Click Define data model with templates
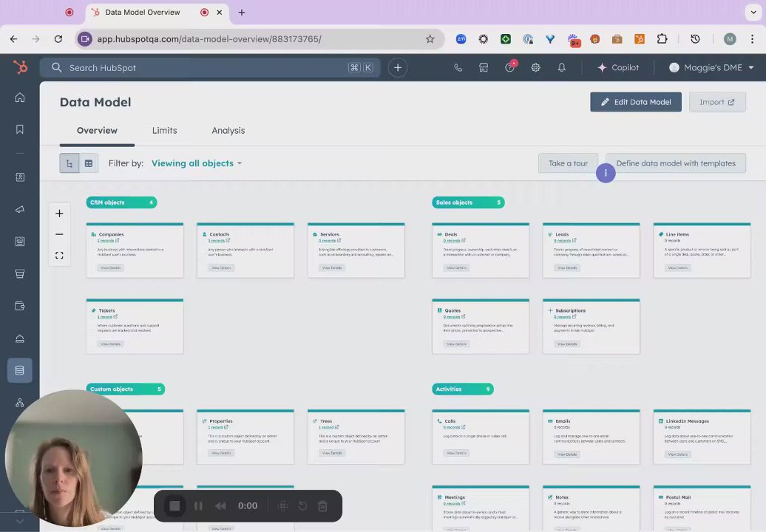 pos(676,163)
